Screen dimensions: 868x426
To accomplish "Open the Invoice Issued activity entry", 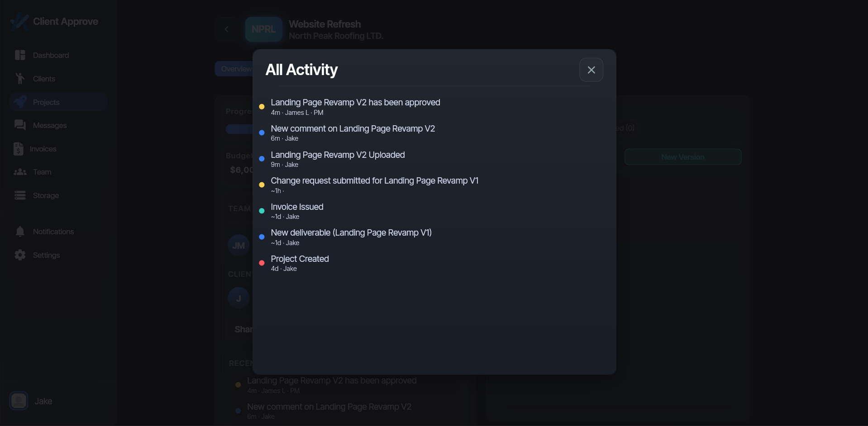I will (297, 211).
